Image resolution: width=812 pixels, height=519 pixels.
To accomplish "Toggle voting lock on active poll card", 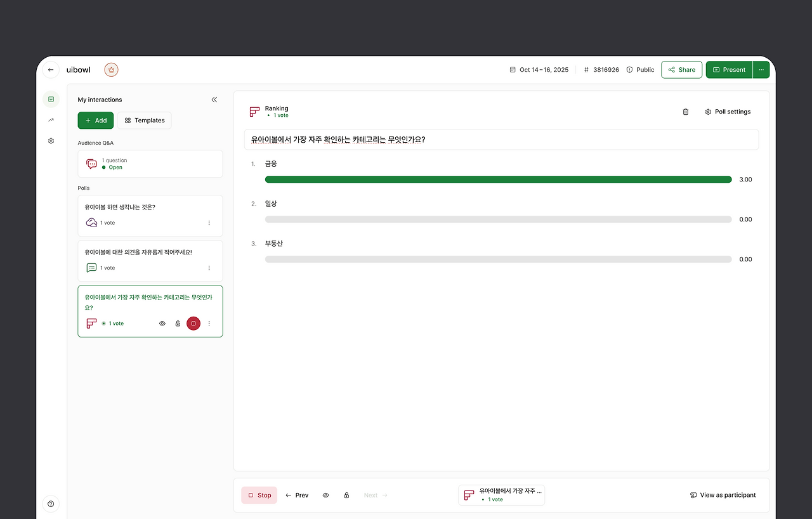I will [x=178, y=324].
